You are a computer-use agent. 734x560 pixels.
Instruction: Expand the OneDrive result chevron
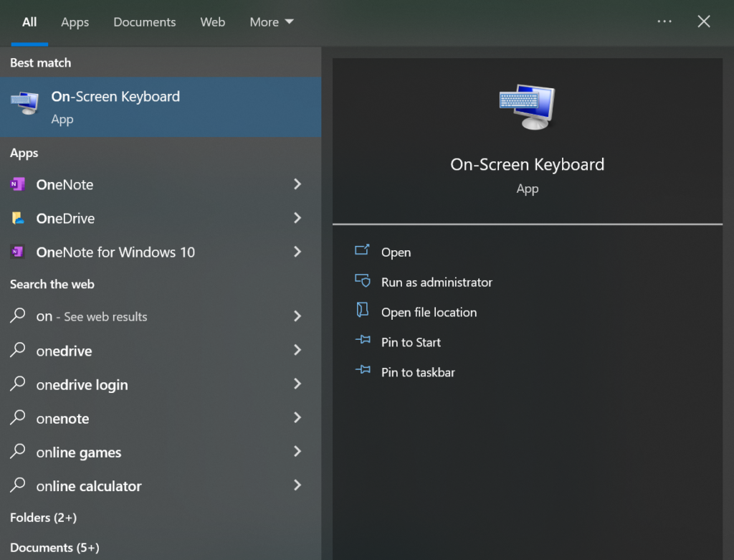tap(297, 218)
